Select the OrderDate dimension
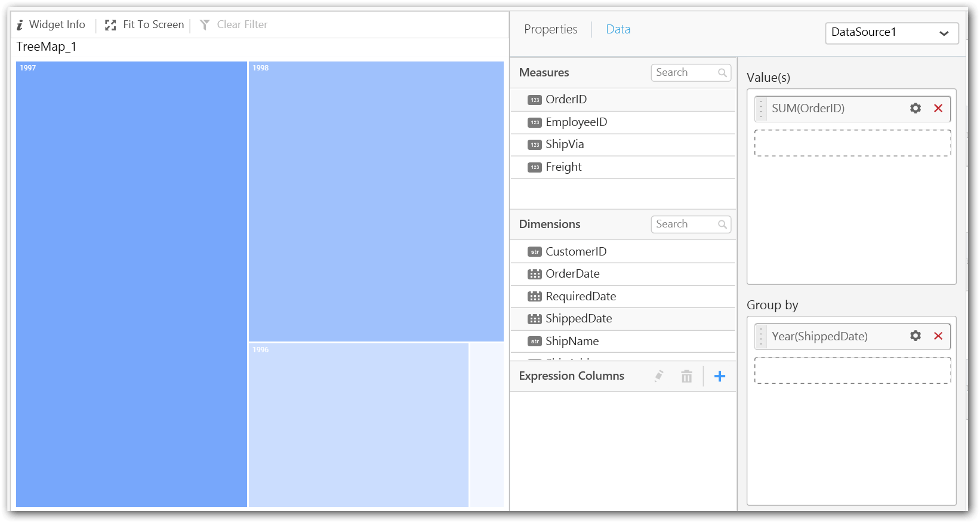The height and width of the screenshot is (523, 980). pos(572,274)
